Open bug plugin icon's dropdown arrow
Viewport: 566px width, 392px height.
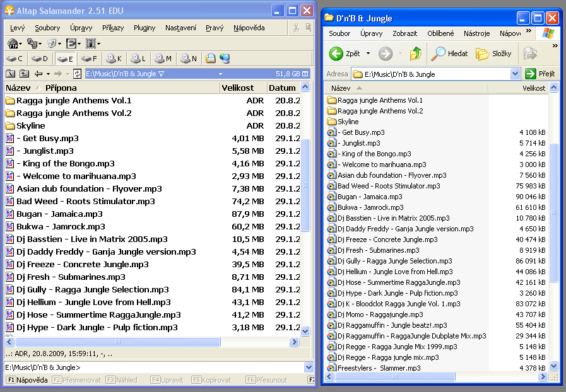point(98,44)
